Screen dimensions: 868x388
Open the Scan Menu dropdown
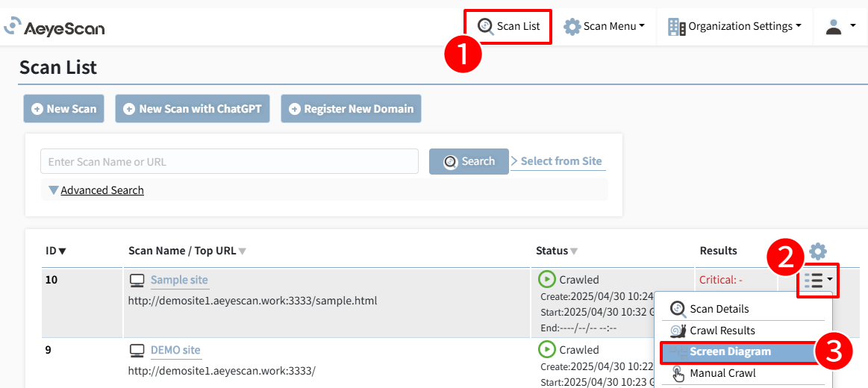coord(604,26)
